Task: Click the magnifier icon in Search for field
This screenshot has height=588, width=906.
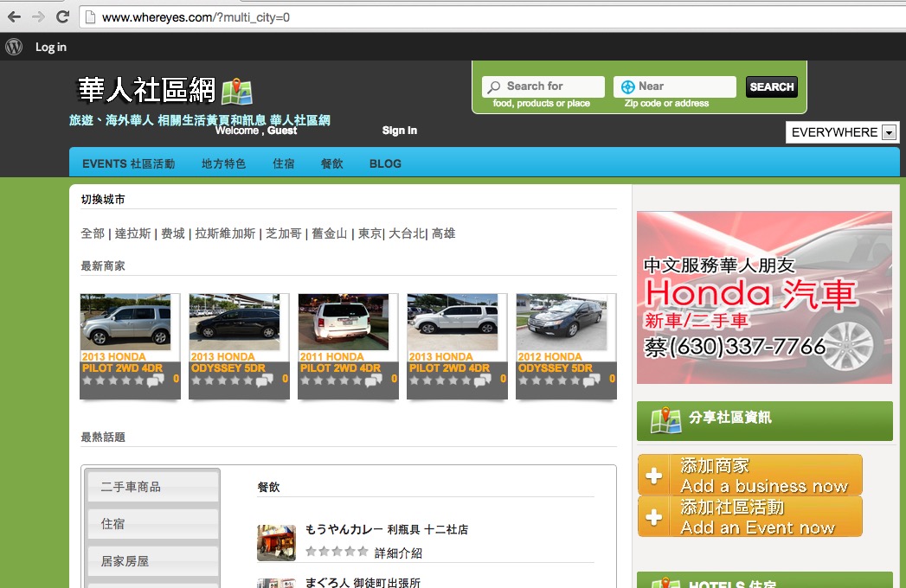Action: coord(493,87)
